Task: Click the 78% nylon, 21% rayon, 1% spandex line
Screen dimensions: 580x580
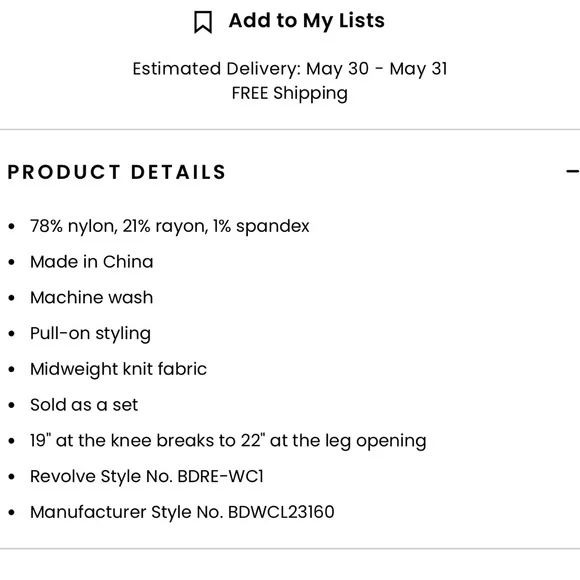Action: [169, 226]
